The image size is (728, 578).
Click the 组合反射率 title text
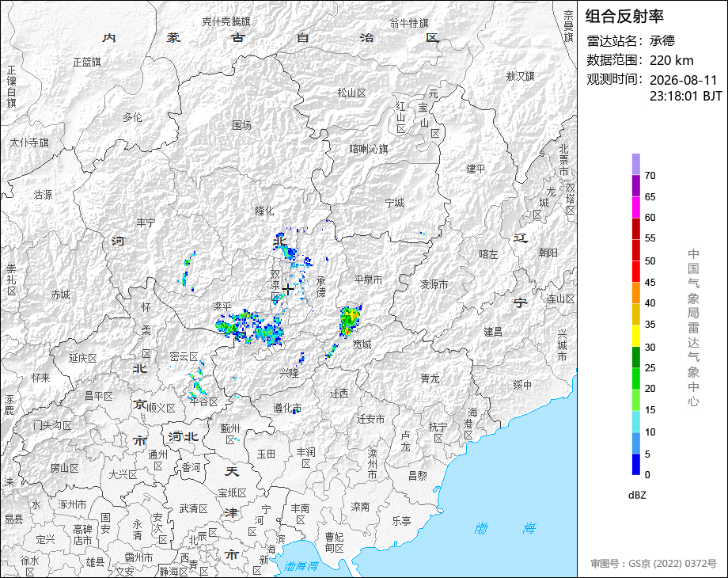[624, 17]
